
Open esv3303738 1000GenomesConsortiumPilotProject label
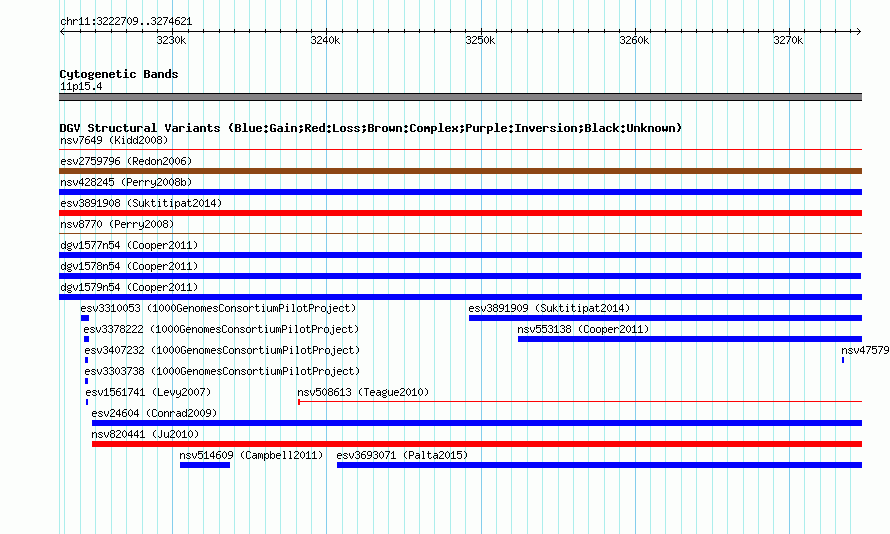click(222, 371)
